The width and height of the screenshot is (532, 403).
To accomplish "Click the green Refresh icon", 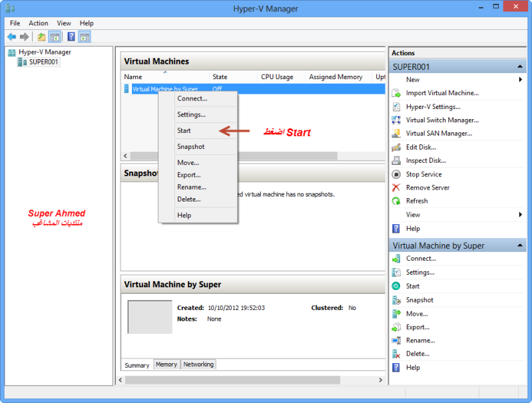I will (396, 201).
